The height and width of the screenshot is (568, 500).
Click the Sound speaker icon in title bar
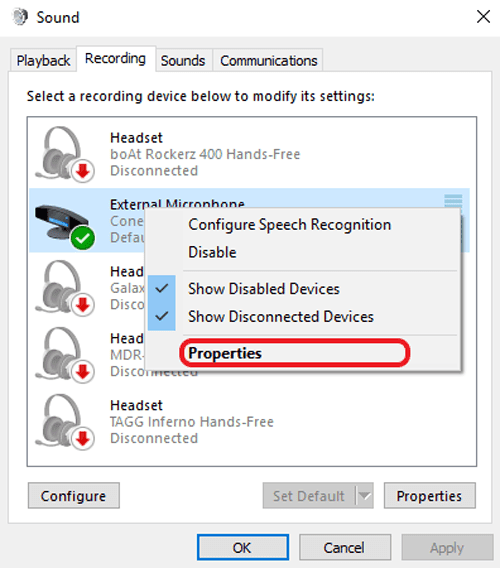pyautogui.click(x=20, y=17)
